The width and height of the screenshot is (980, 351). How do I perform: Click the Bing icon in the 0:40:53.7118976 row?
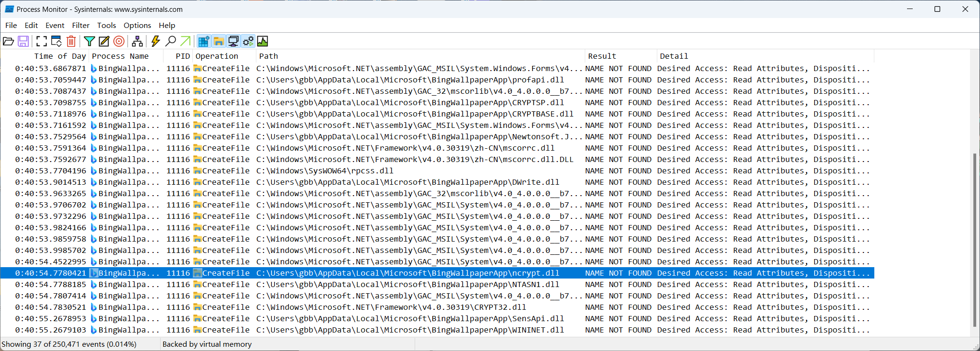(x=93, y=114)
